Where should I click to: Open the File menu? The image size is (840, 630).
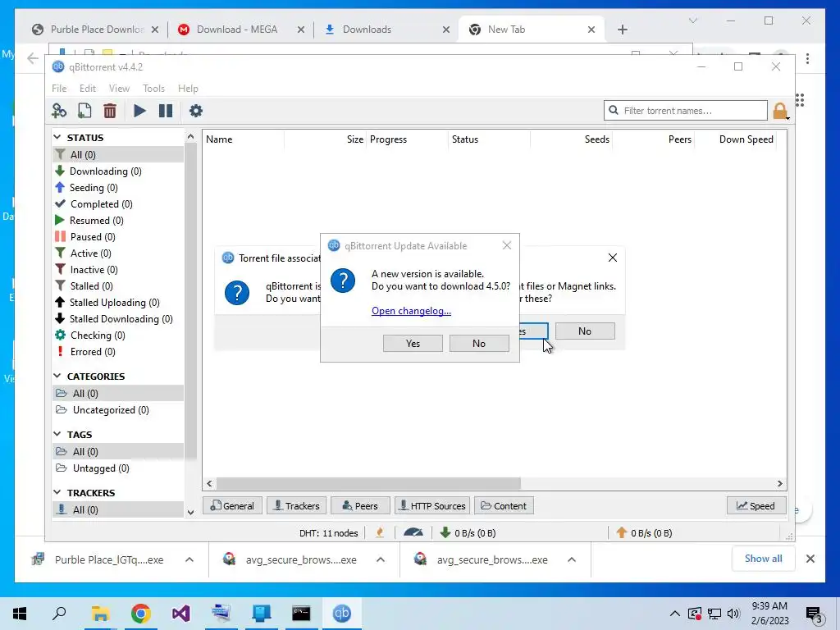point(59,89)
